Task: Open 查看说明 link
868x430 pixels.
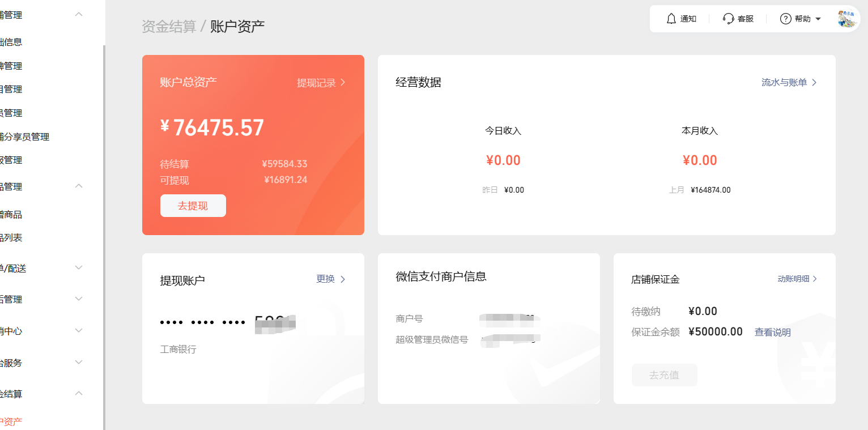Action: tap(773, 333)
